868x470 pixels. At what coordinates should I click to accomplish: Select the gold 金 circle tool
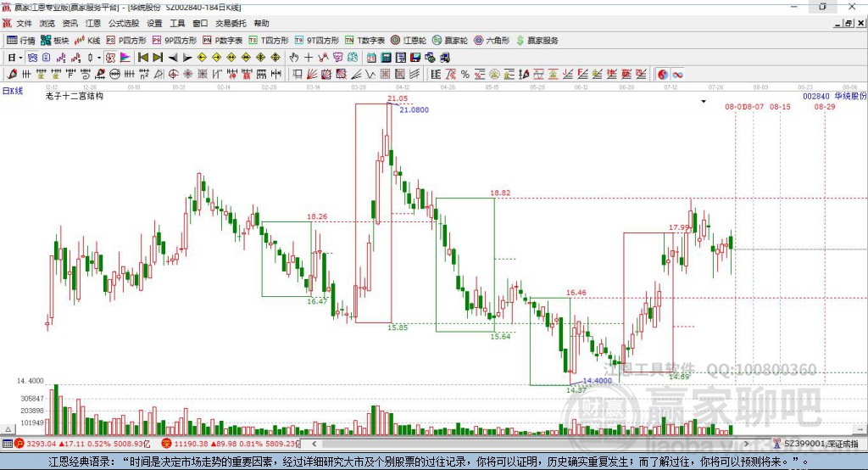[494, 75]
